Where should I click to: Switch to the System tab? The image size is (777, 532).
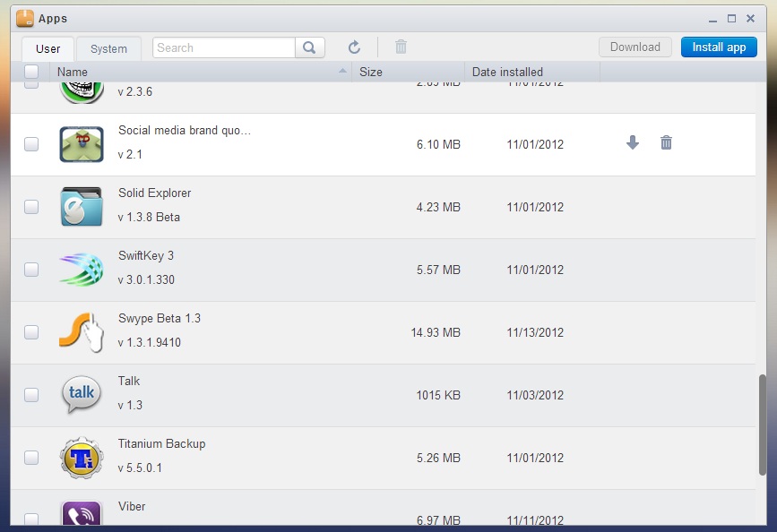tap(108, 48)
